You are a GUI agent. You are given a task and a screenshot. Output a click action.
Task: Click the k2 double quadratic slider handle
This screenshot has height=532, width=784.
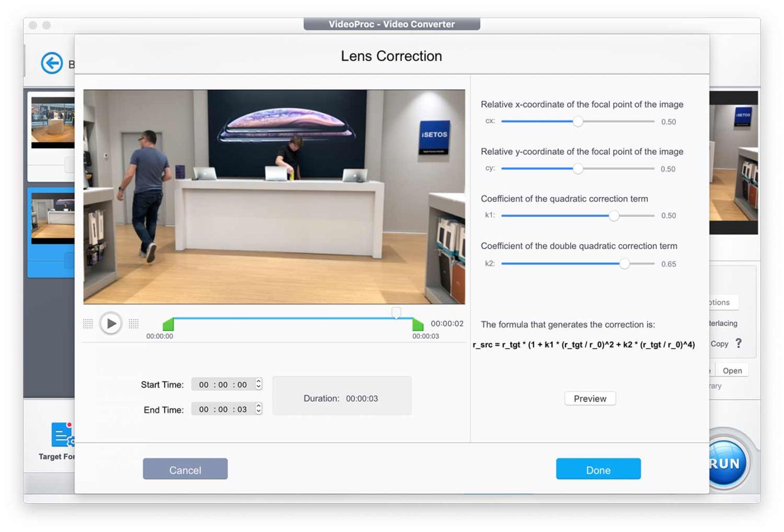tap(624, 264)
